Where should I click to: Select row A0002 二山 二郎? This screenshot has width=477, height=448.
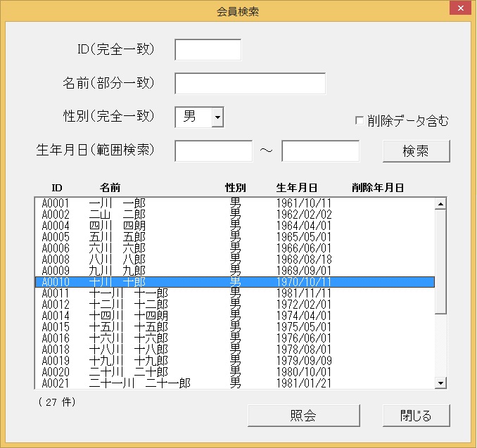coord(235,215)
